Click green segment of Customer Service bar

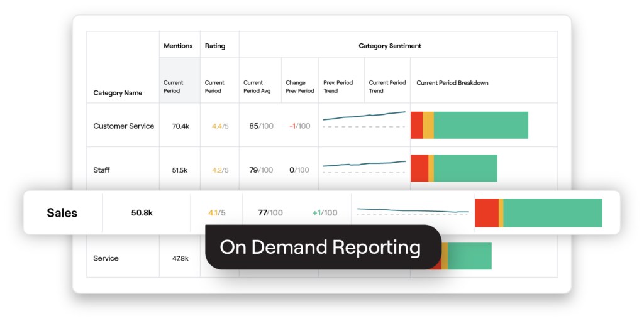[x=480, y=126]
